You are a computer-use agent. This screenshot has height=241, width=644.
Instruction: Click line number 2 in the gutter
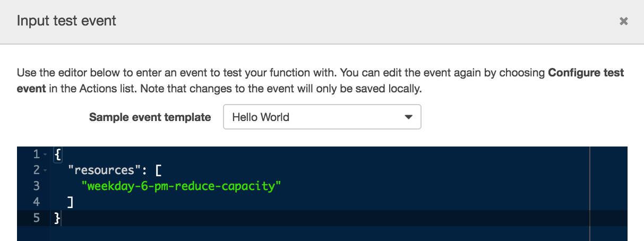pos(36,170)
